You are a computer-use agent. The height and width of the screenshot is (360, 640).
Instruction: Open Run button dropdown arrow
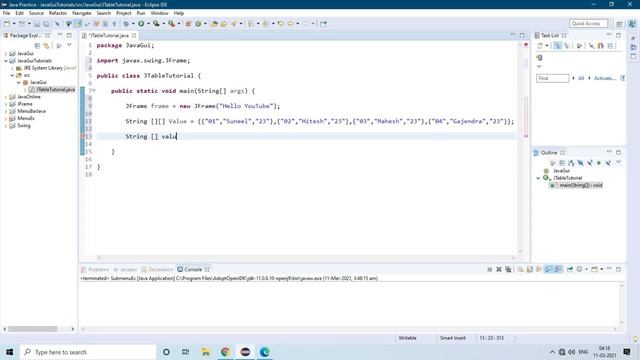[x=148, y=24]
